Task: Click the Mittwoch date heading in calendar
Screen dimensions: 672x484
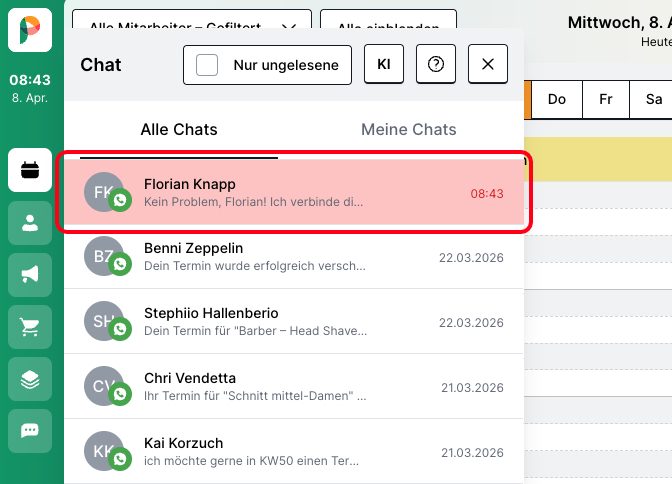Action: (620, 22)
